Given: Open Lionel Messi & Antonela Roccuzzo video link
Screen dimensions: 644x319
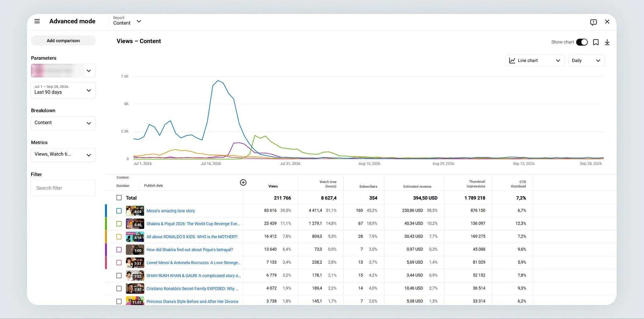Looking at the screenshot, I should point(193,262).
